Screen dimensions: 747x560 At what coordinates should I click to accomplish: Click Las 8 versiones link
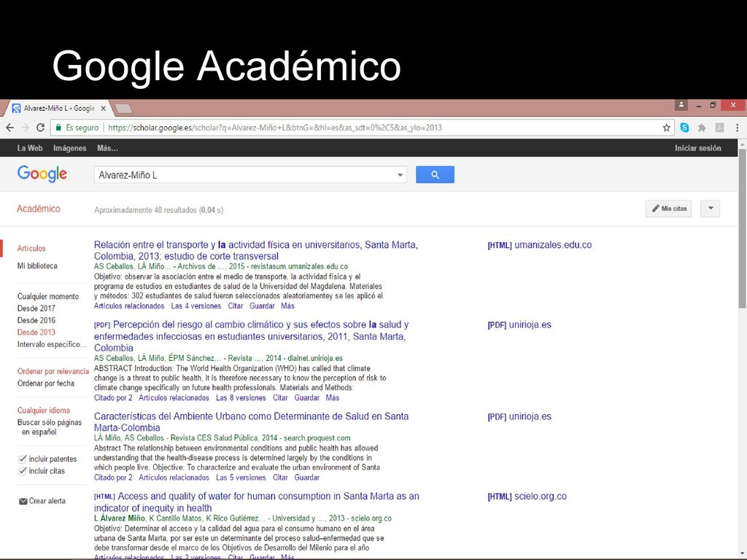pyautogui.click(x=241, y=397)
